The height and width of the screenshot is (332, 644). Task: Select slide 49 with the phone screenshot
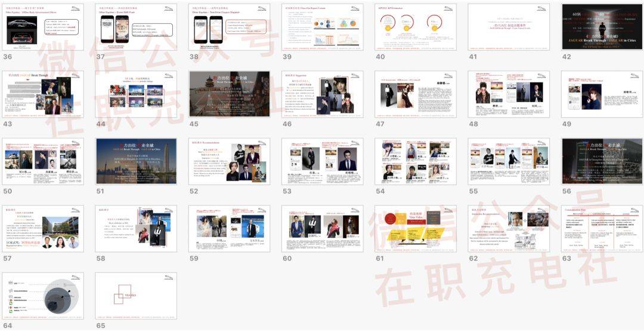pyautogui.click(x=602, y=94)
